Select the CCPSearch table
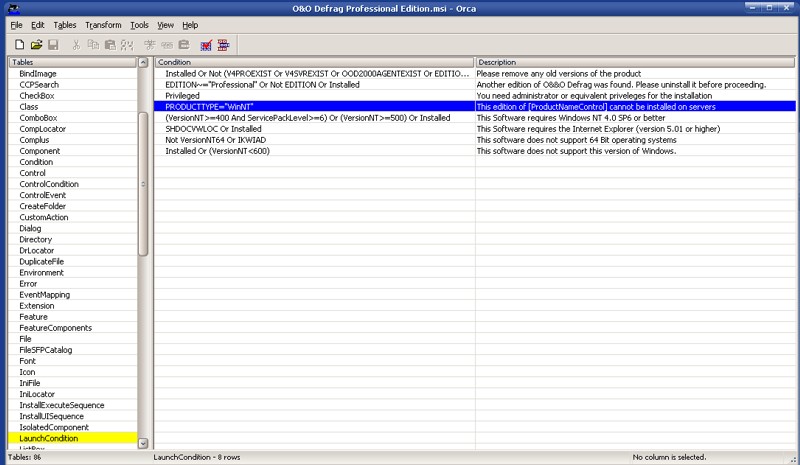800x465 pixels. pyautogui.click(x=39, y=85)
